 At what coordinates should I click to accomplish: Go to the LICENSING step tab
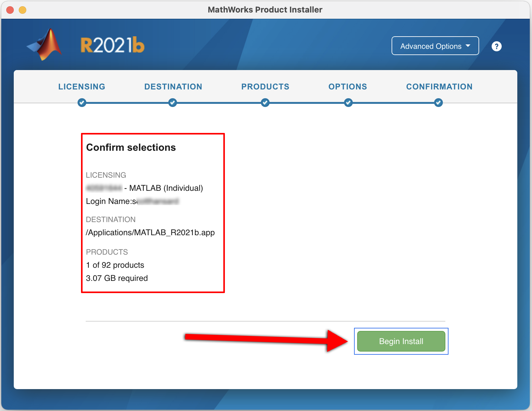(x=82, y=87)
